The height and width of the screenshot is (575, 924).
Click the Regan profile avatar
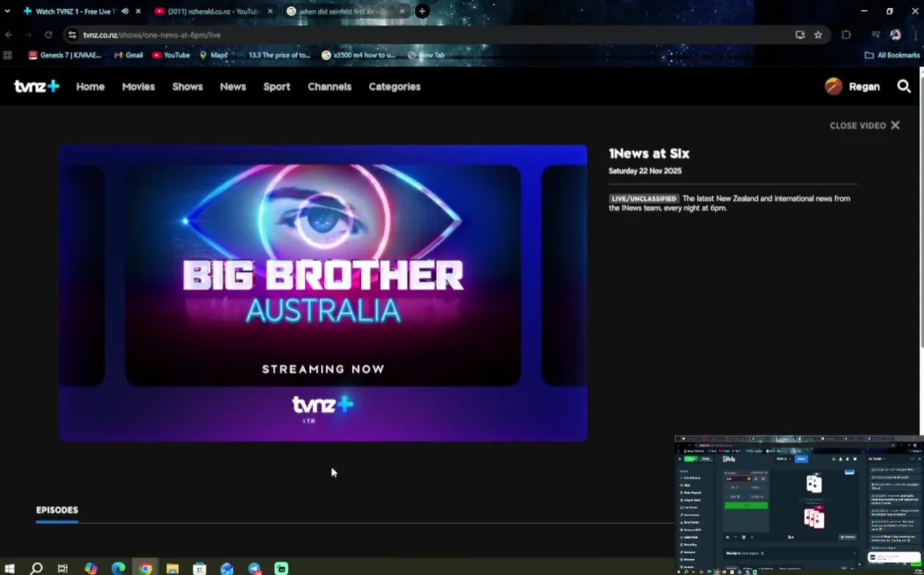(x=833, y=86)
